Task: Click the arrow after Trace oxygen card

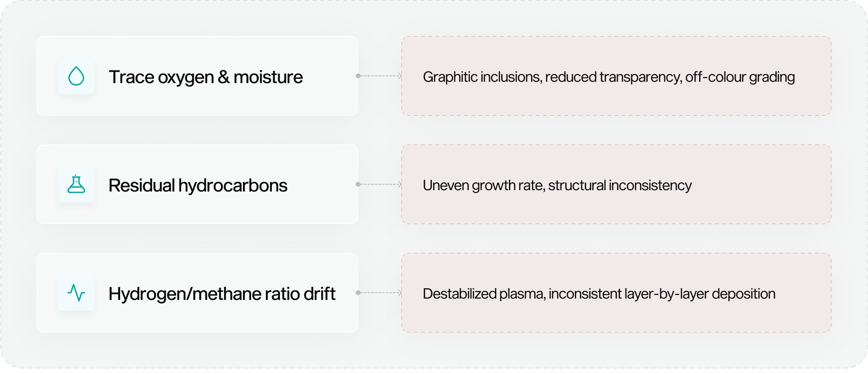Action: [399, 76]
